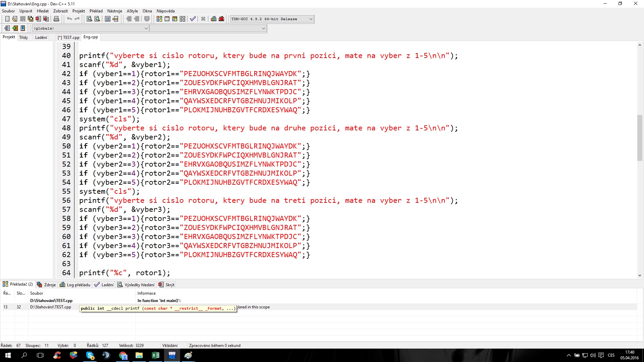Click the Open file toolbar icon
This screenshot has width=644, height=362.
pos(14,19)
